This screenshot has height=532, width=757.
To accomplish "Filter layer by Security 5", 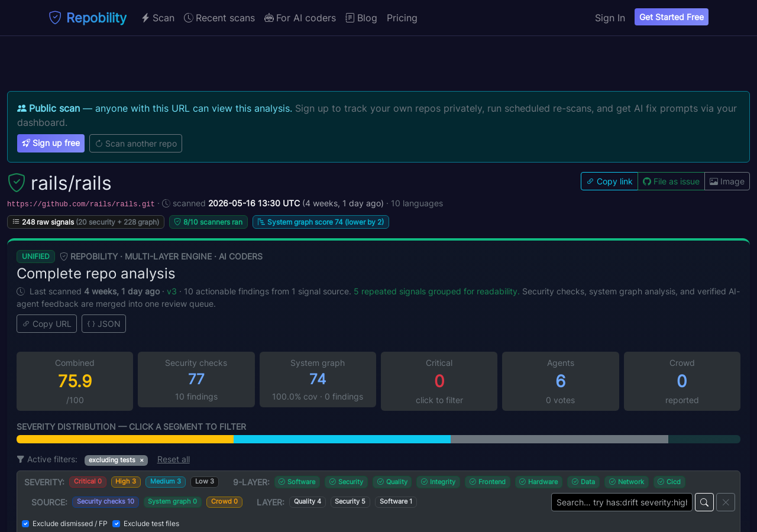I will click(x=350, y=502).
